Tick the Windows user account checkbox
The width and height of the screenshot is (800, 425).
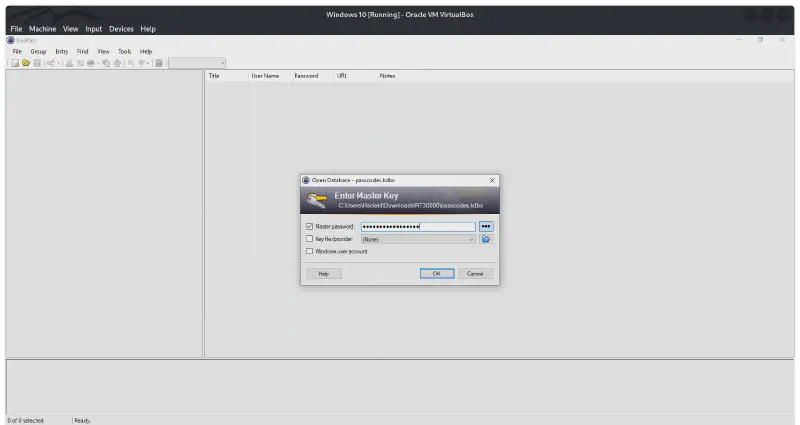pos(309,251)
